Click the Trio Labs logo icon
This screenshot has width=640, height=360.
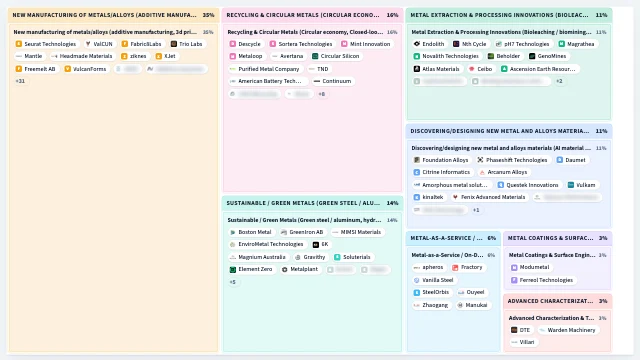(x=173, y=44)
